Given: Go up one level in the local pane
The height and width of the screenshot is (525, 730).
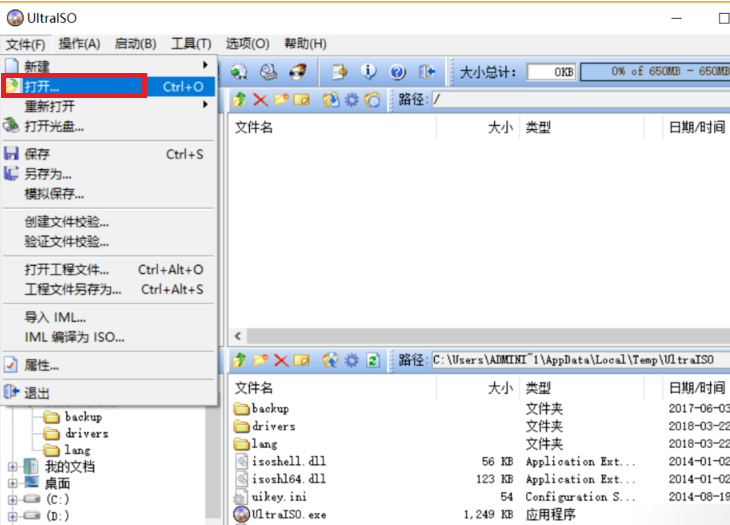Looking at the screenshot, I should click(239, 360).
